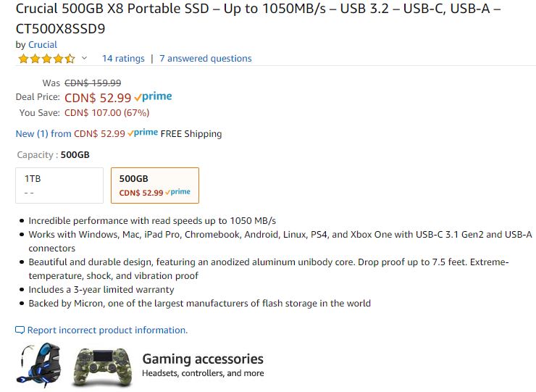Click the struck-through CDN$ 159.99 price
The width and height of the screenshot is (536, 392).
tap(93, 83)
